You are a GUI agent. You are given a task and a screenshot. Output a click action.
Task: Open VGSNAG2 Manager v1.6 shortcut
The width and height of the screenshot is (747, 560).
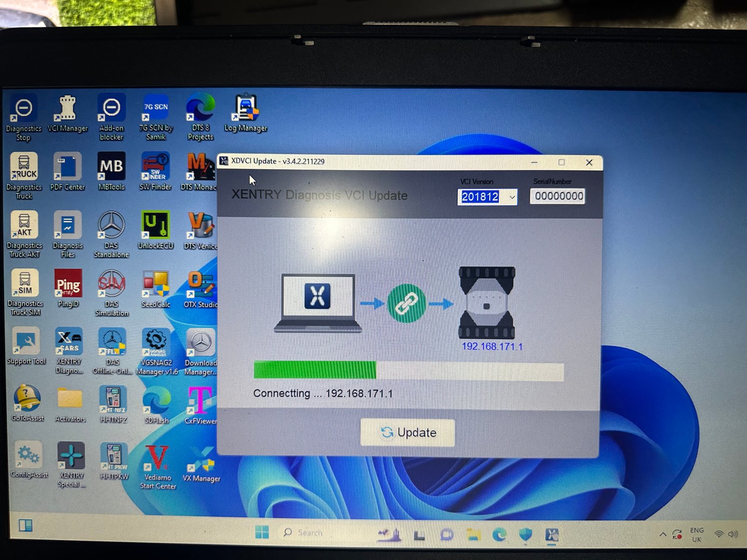pyautogui.click(x=157, y=351)
